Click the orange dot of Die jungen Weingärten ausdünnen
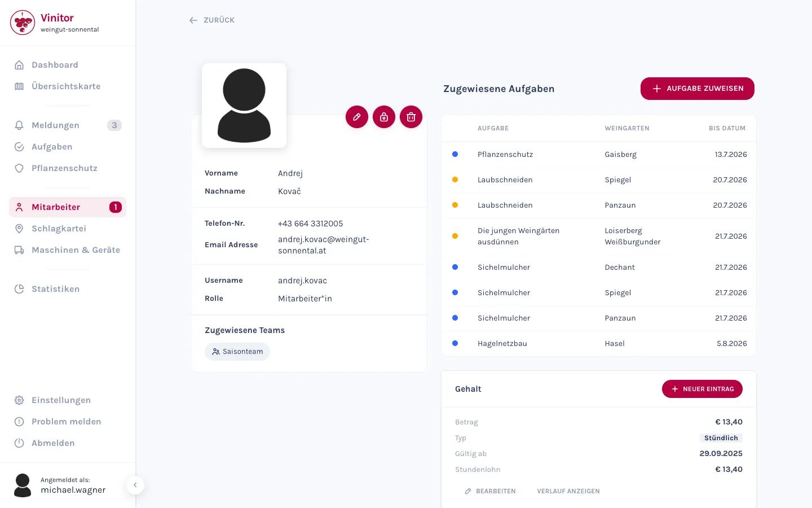This screenshot has height=508, width=812. coord(455,236)
